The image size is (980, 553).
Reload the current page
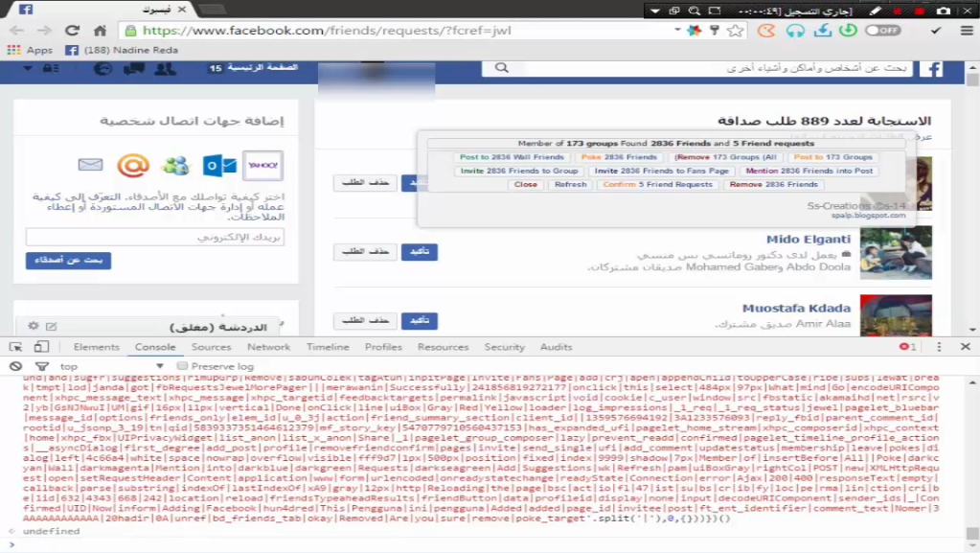coord(73,30)
